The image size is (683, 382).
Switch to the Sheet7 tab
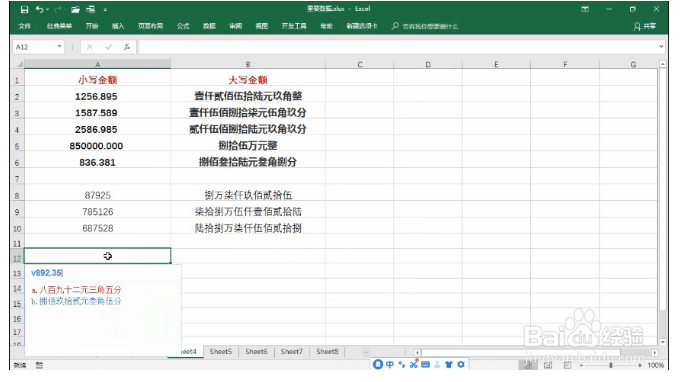coord(291,352)
